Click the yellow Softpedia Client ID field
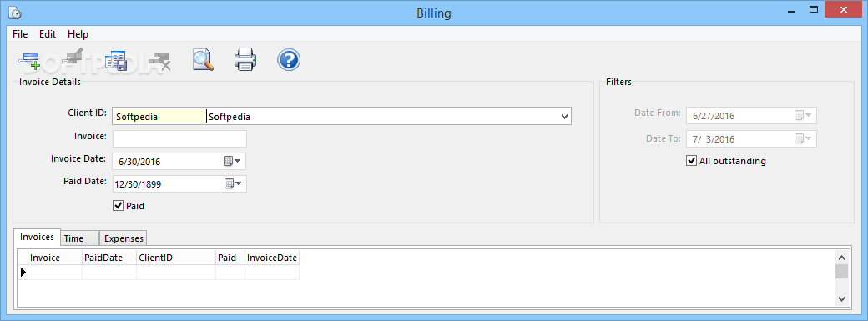 (x=159, y=117)
